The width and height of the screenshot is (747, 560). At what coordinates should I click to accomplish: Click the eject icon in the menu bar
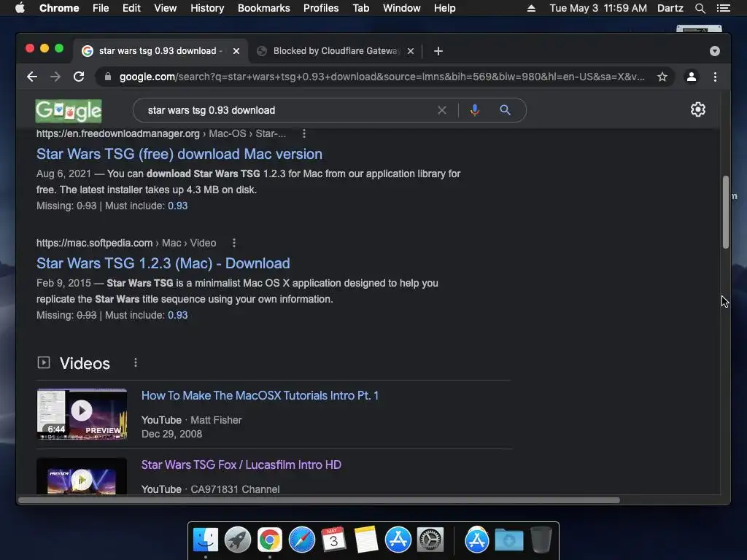[531, 8]
